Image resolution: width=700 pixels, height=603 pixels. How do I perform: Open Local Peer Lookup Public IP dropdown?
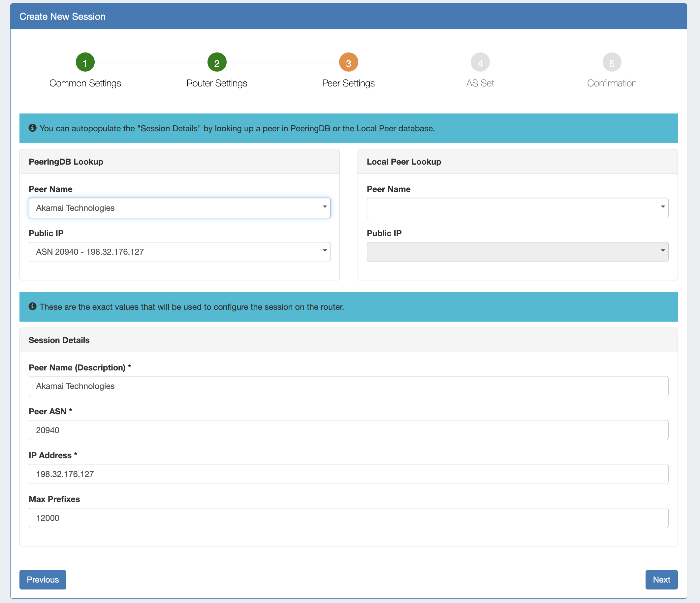tap(517, 252)
